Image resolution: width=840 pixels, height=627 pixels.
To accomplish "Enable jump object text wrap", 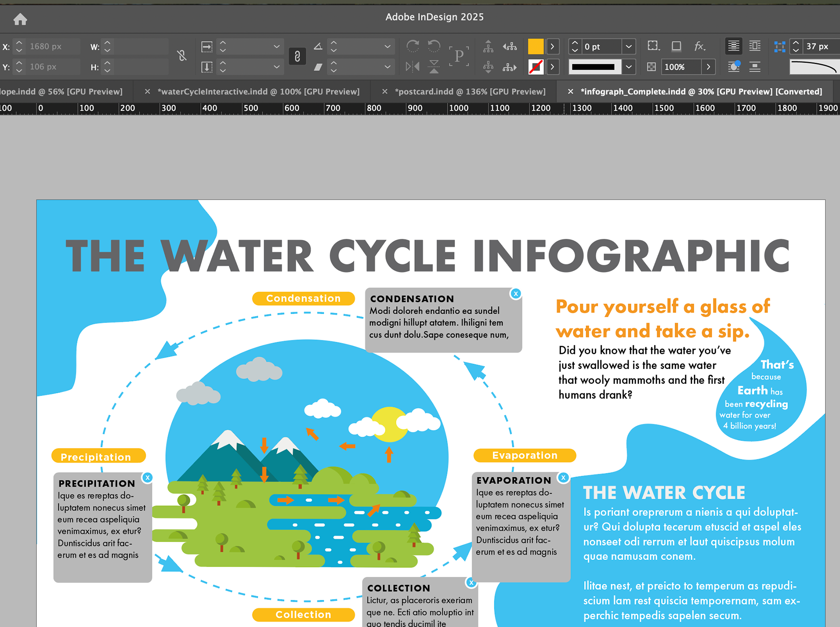I will pyautogui.click(x=755, y=67).
